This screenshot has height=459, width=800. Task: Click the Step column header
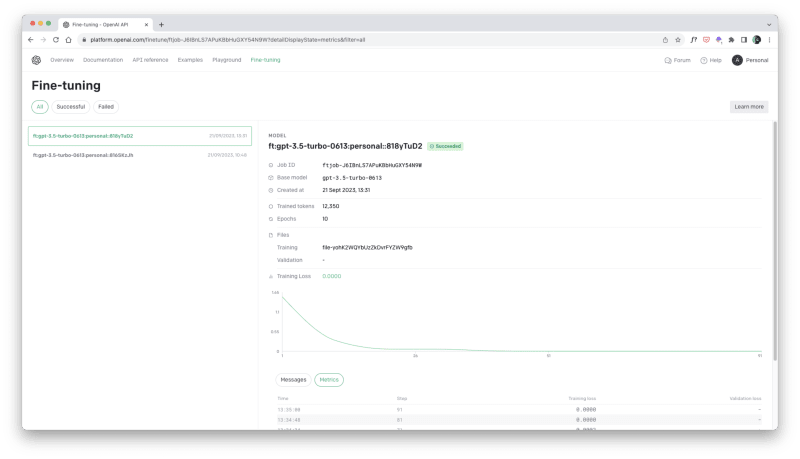(x=402, y=398)
